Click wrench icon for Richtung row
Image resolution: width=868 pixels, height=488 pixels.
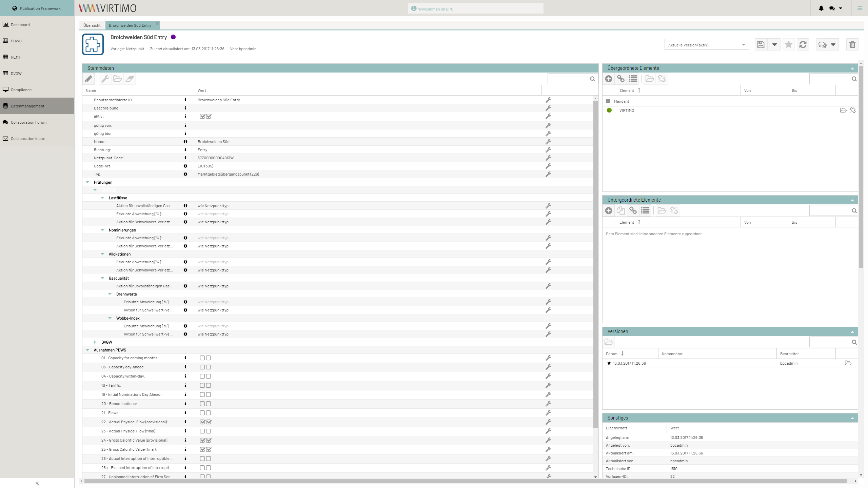(548, 150)
